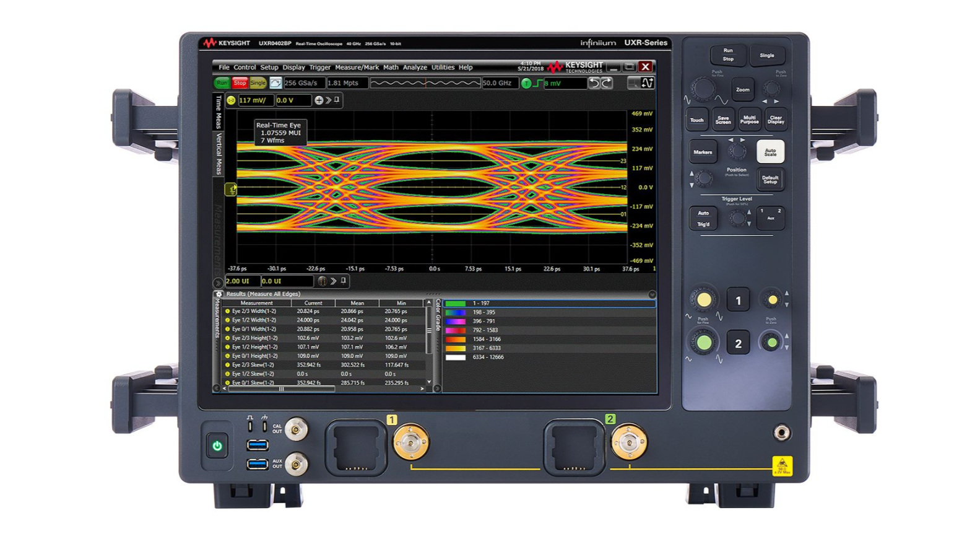The width and height of the screenshot is (980, 536).
Task: Click the redo arrow icon in toolbar
Action: (607, 83)
